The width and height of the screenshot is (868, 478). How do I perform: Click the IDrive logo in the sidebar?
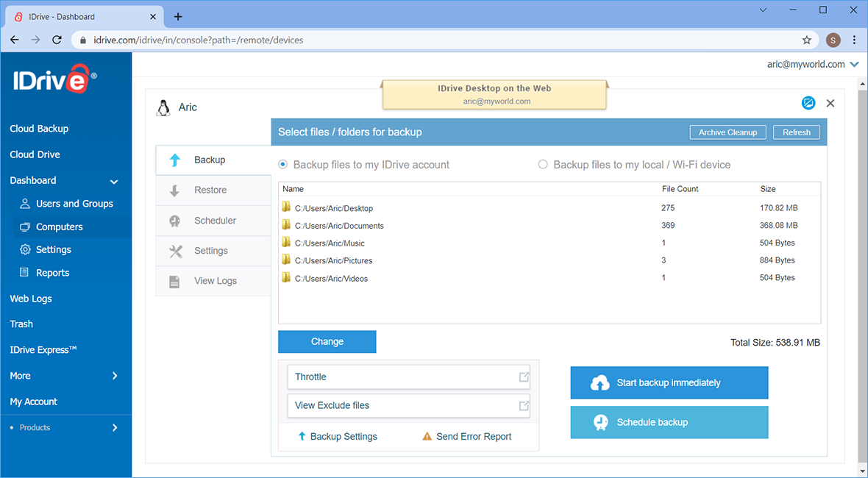tap(54, 79)
